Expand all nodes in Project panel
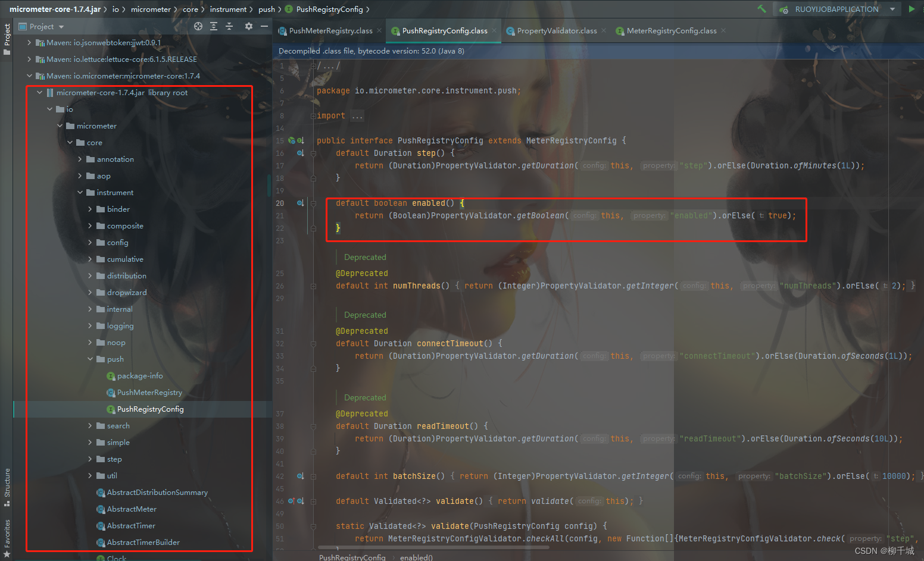Viewport: 924px width, 561px height. 214,26
